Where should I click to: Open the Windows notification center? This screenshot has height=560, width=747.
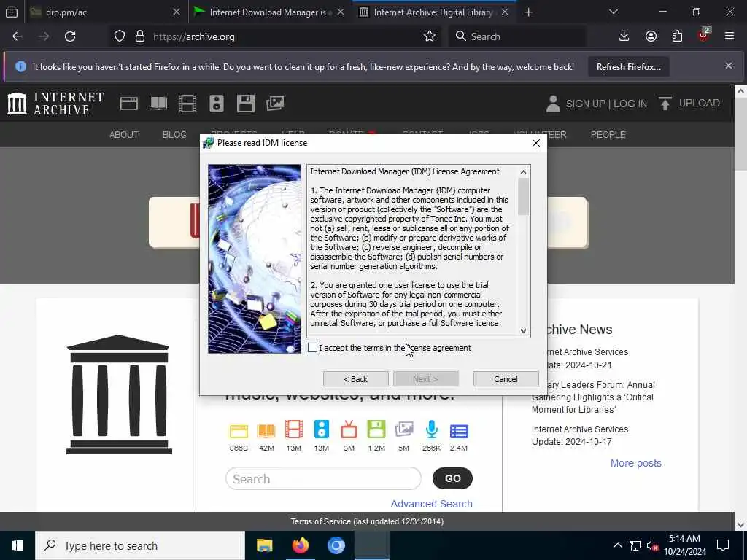(x=723, y=545)
